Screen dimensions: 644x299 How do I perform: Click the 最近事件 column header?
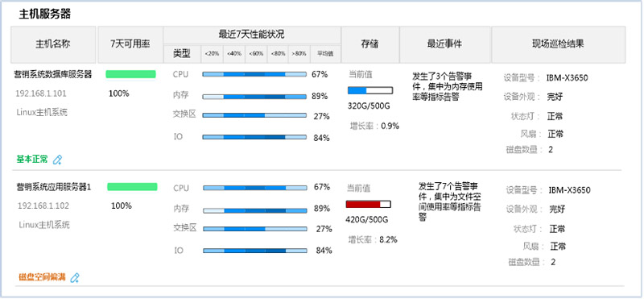[x=445, y=44]
